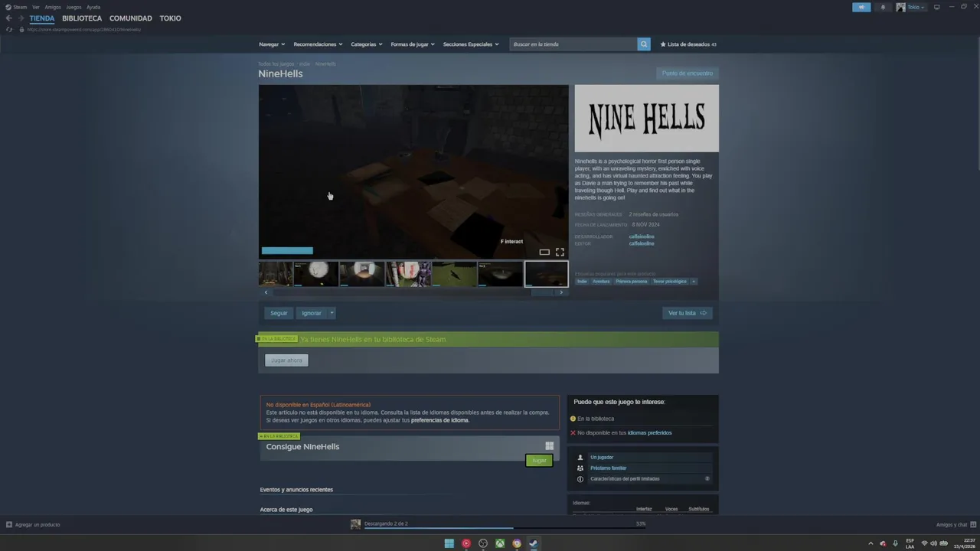This screenshot has width=980, height=551.
Task: Show hidden system tray icons
Action: point(871,543)
